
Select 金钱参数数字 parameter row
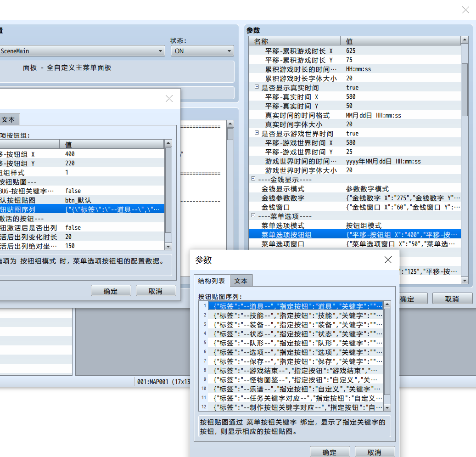pyautogui.click(x=354, y=197)
